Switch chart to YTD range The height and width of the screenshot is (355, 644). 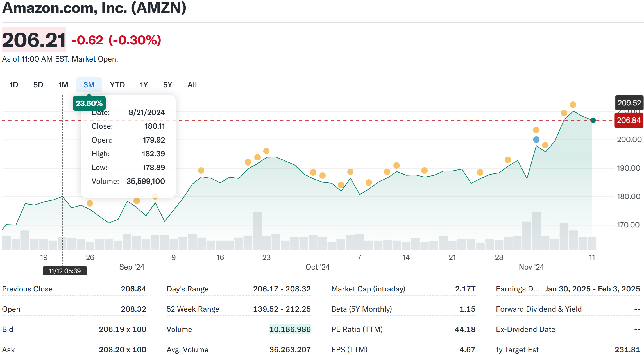[x=117, y=85]
